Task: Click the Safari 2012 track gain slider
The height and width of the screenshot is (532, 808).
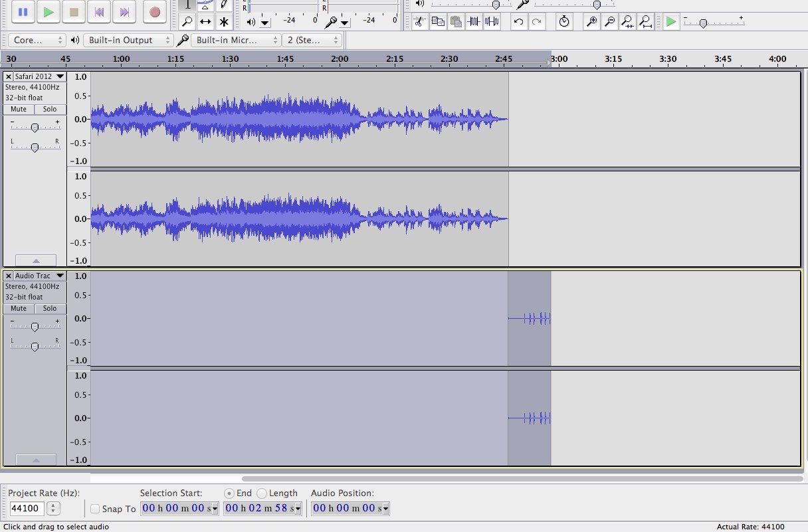Action: [x=35, y=127]
